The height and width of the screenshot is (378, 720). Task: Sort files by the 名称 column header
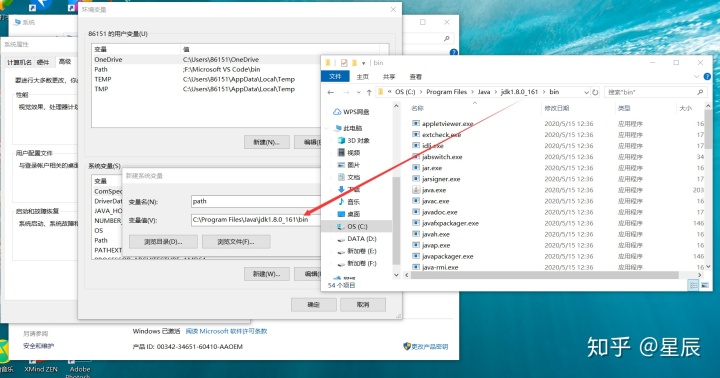(x=417, y=108)
